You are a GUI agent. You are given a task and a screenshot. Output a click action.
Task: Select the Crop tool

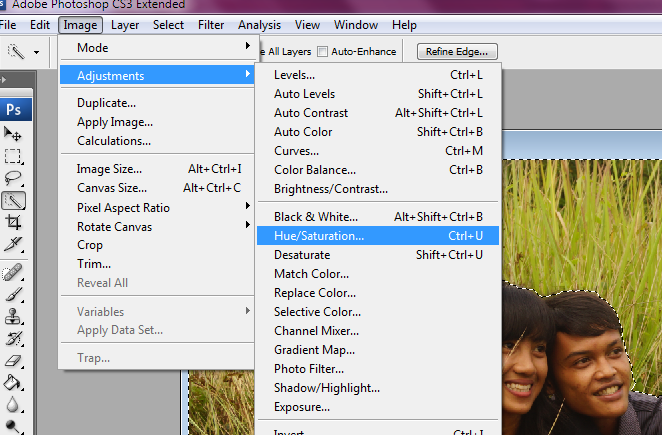13,222
